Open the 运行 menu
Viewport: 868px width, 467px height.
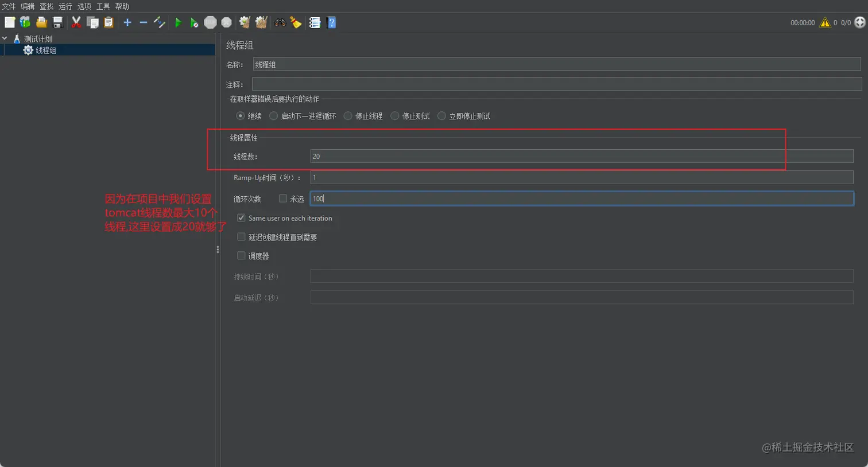(x=65, y=6)
